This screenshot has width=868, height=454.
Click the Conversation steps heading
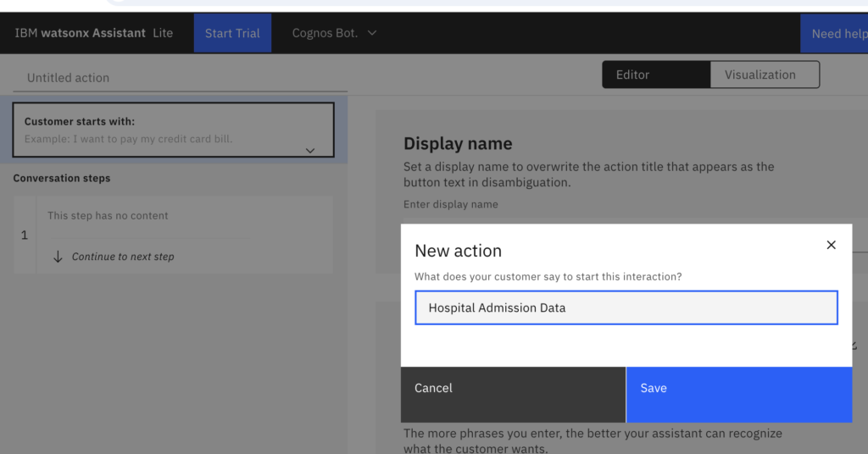pyautogui.click(x=61, y=178)
